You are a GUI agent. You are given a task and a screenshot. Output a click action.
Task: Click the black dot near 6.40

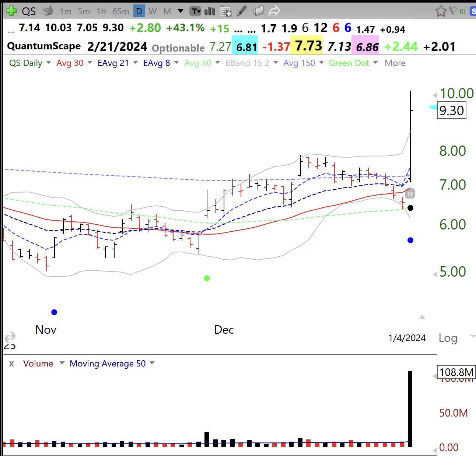click(410, 208)
